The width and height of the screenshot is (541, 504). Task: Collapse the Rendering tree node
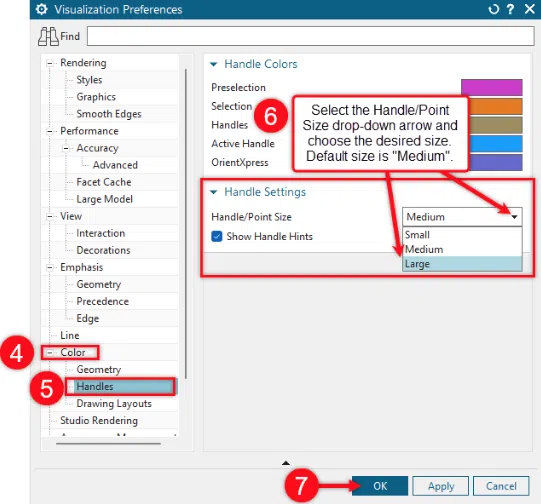click(50, 63)
